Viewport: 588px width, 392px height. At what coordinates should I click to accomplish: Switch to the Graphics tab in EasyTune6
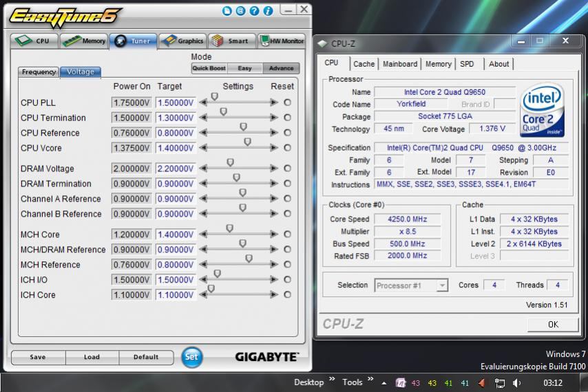[x=182, y=41]
